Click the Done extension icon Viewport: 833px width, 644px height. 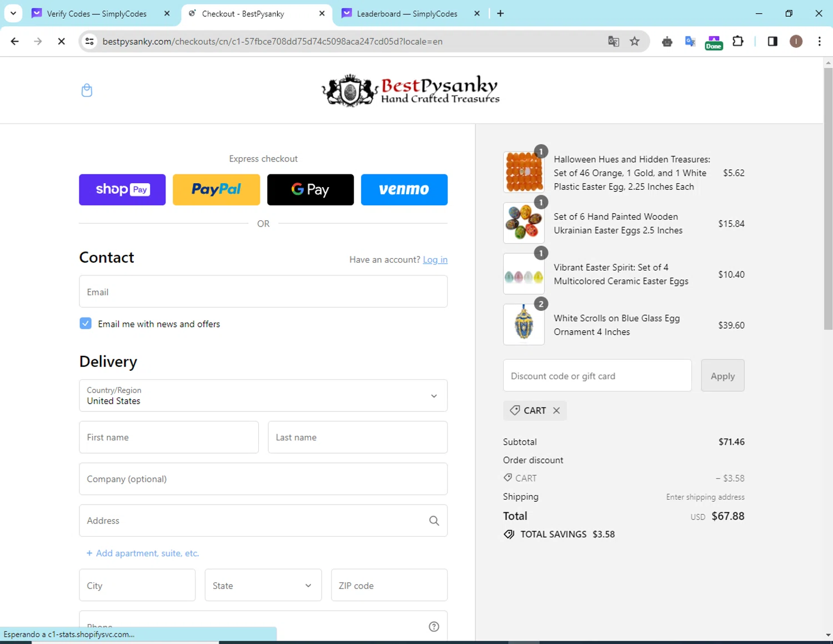714,42
